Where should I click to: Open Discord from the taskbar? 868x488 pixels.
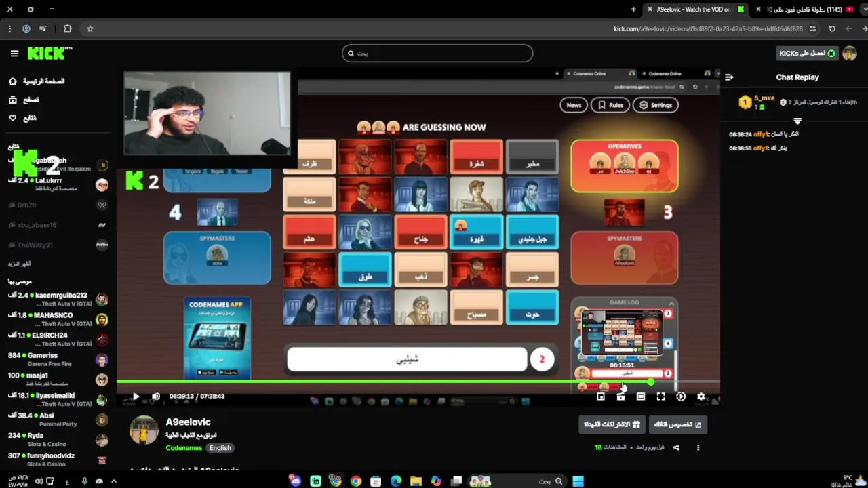pyautogui.click(x=296, y=481)
